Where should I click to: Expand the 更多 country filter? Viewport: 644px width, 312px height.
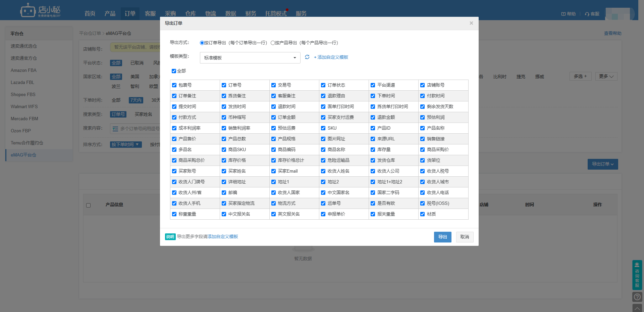pos(606,77)
